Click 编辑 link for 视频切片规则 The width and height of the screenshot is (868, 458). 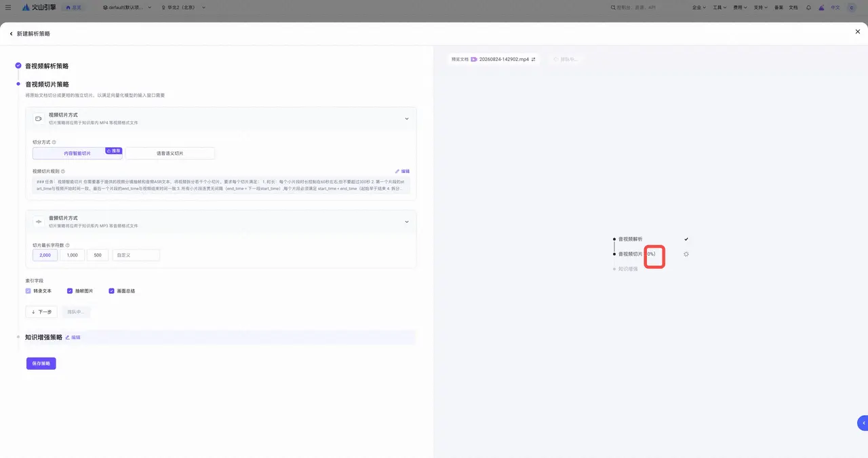402,172
